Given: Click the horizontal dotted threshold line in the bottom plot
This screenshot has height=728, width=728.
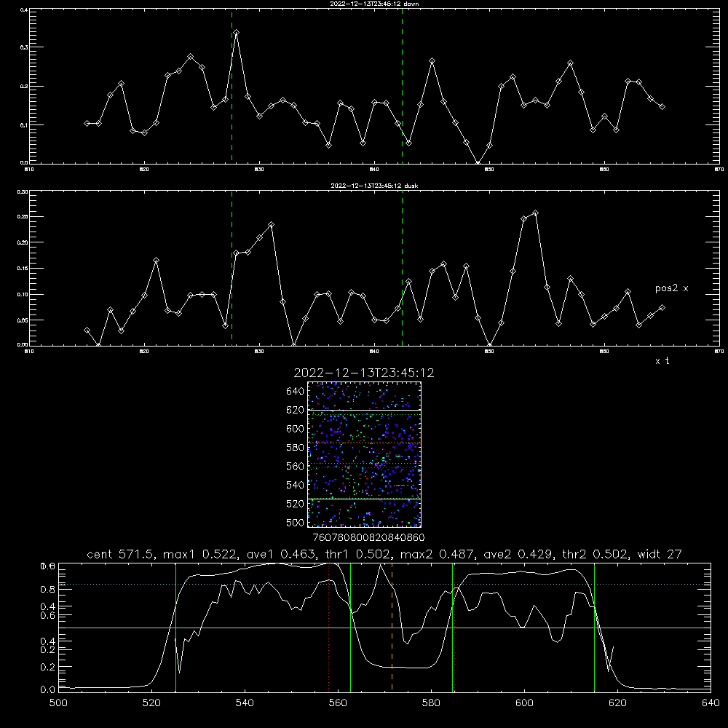Looking at the screenshot, I should tap(384, 584).
